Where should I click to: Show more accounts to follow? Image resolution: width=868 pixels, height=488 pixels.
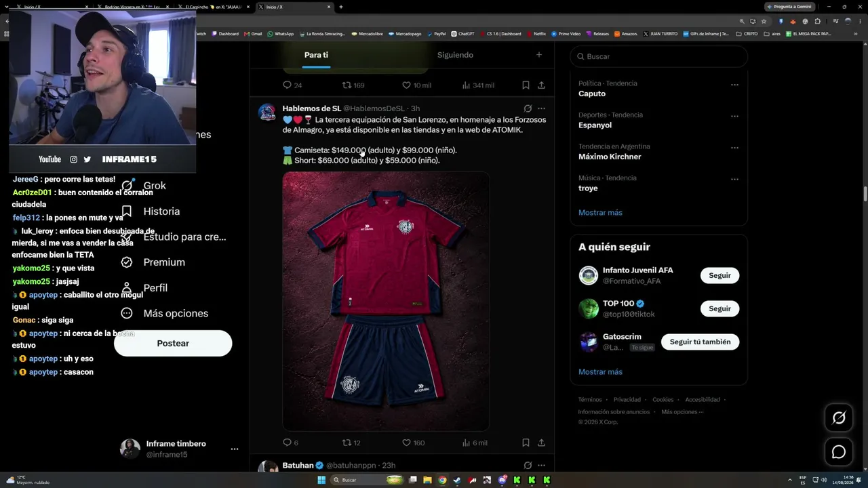pos(600,371)
